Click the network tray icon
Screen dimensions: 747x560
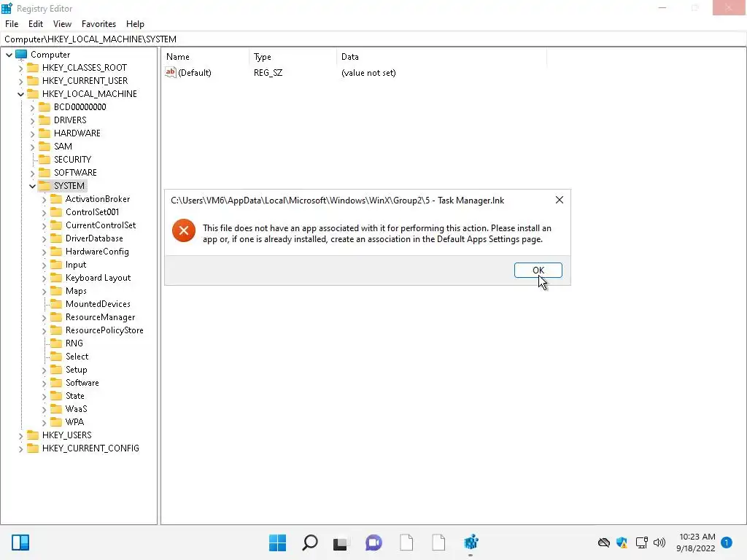[x=641, y=542]
